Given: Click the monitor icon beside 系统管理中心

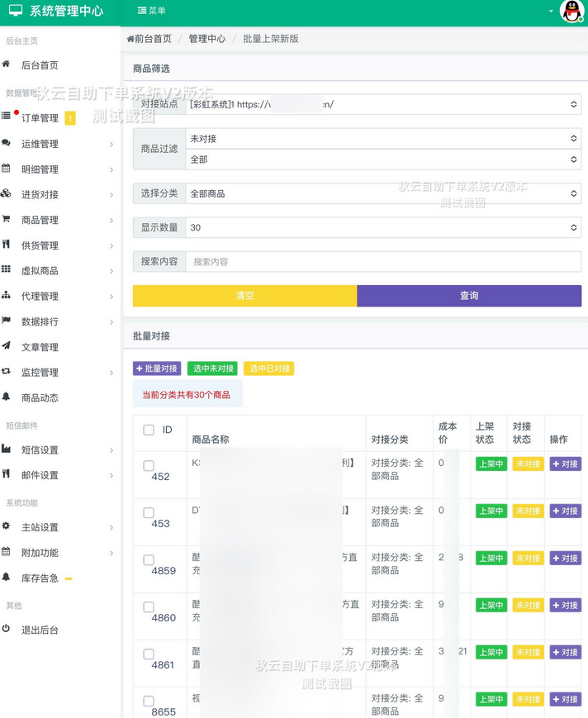Looking at the screenshot, I should 16,10.
